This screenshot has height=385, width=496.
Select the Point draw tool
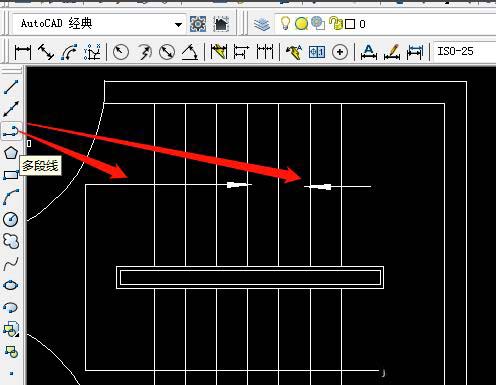[11, 373]
